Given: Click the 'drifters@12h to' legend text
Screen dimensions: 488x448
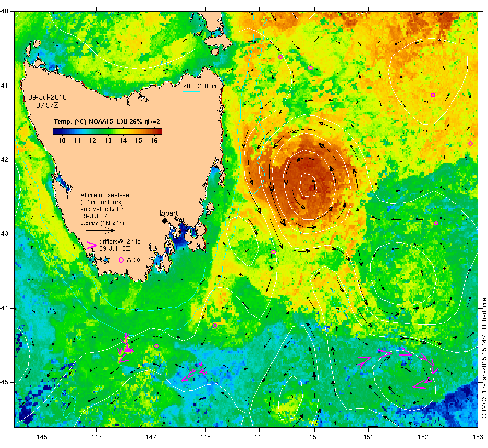Looking at the screenshot, I should [x=120, y=242].
